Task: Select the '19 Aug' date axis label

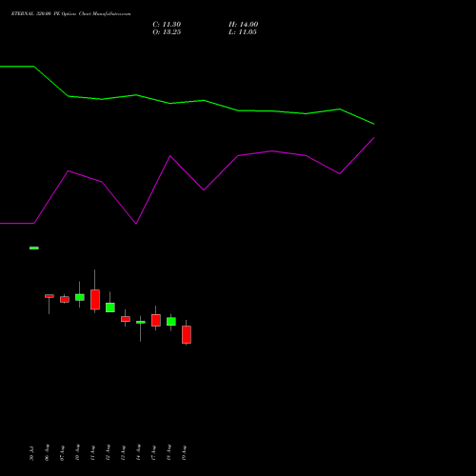Action: pos(184,452)
